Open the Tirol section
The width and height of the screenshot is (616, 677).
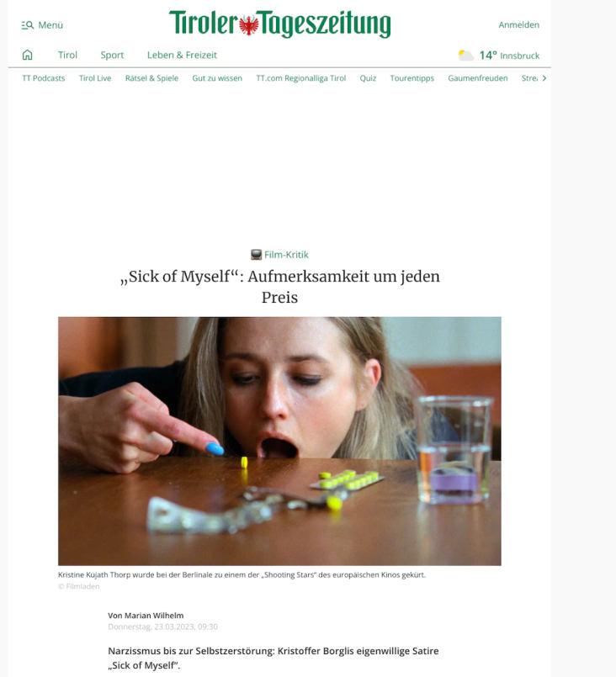point(67,55)
